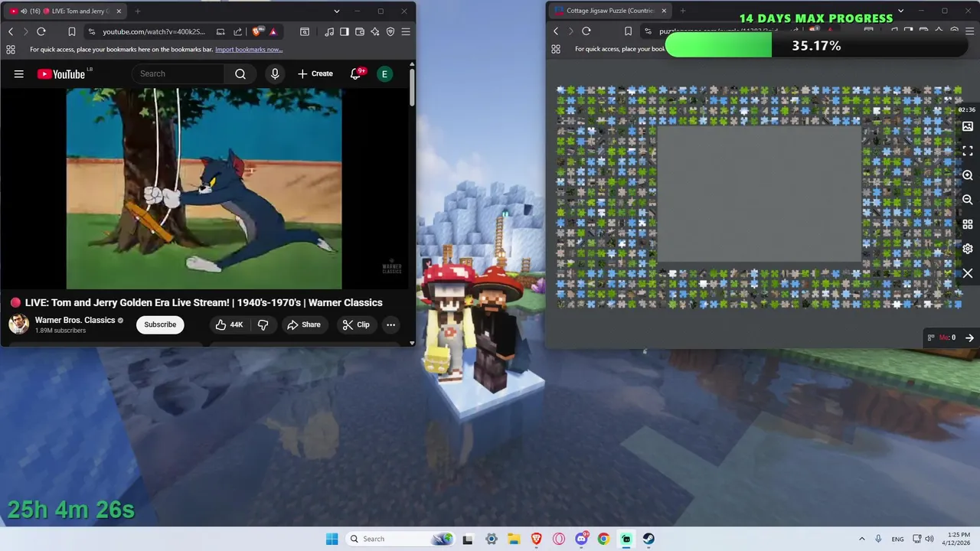This screenshot has height=551, width=980.
Task: Open Brave Rewards triangle icon
Action: coord(273,31)
